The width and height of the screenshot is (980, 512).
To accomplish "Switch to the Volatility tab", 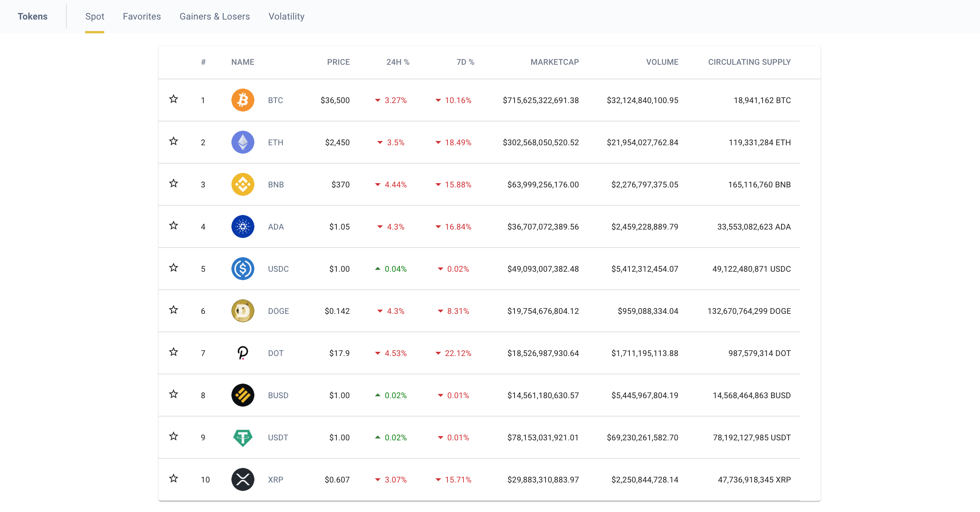I will click(x=286, y=16).
